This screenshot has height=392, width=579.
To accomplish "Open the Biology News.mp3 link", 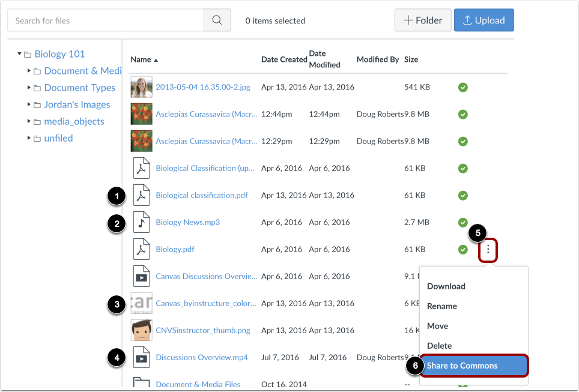I will pos(187,222).
